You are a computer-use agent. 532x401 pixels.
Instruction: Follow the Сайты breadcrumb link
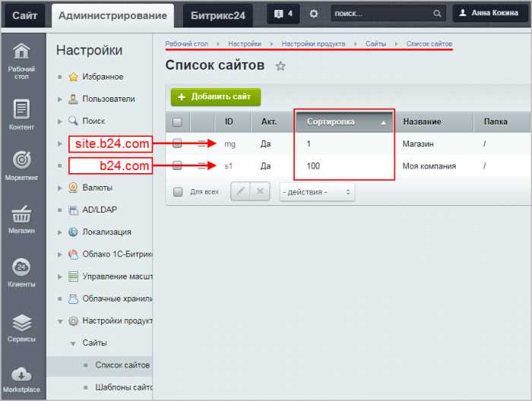375,44
